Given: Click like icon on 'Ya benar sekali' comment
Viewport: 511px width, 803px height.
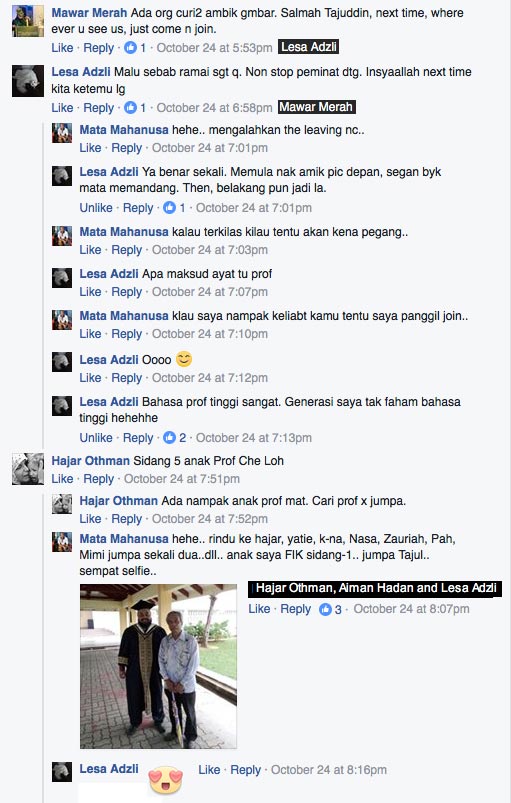Looking at the screenshot, I should pos(169,208).
